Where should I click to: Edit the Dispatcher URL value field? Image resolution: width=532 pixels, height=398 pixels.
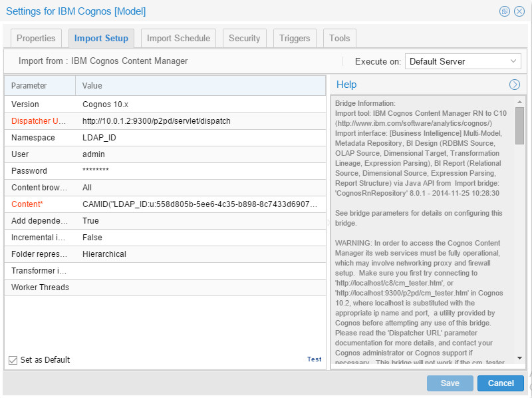(201, 121)
